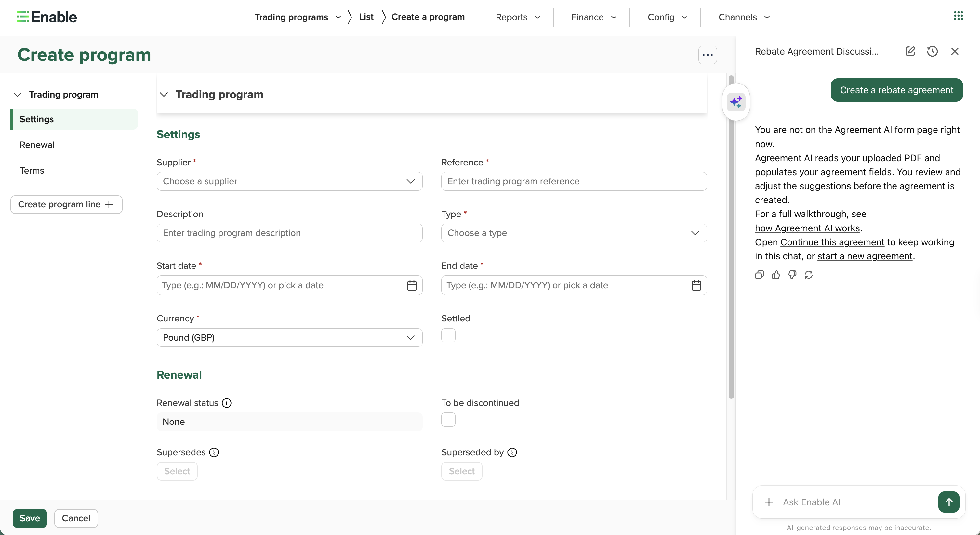Image resolution: width=980 pixels, height=535 pixels.
Task: Go to List breadcrumb
Action: [x=366, y=17]
